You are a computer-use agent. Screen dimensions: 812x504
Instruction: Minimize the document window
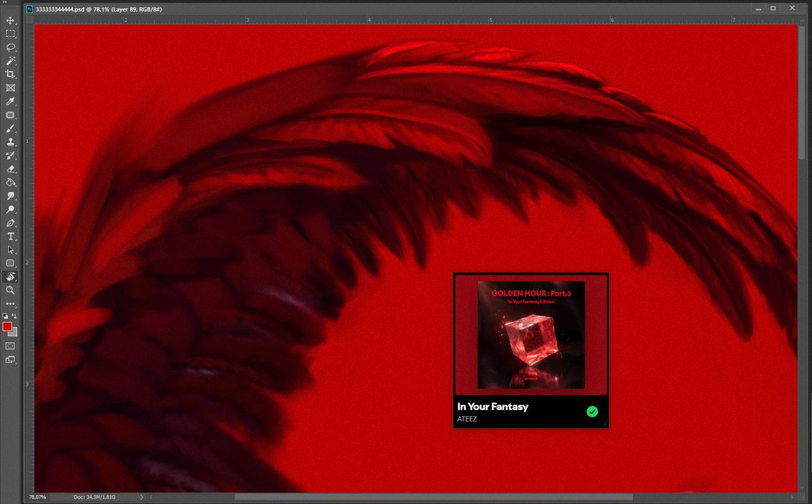click(759, 9)
